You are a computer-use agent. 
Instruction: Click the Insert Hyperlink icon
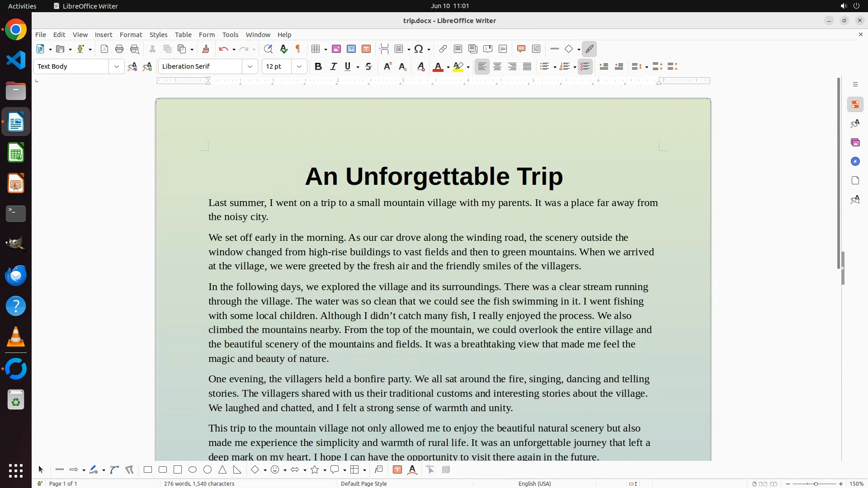click(443, 49)
